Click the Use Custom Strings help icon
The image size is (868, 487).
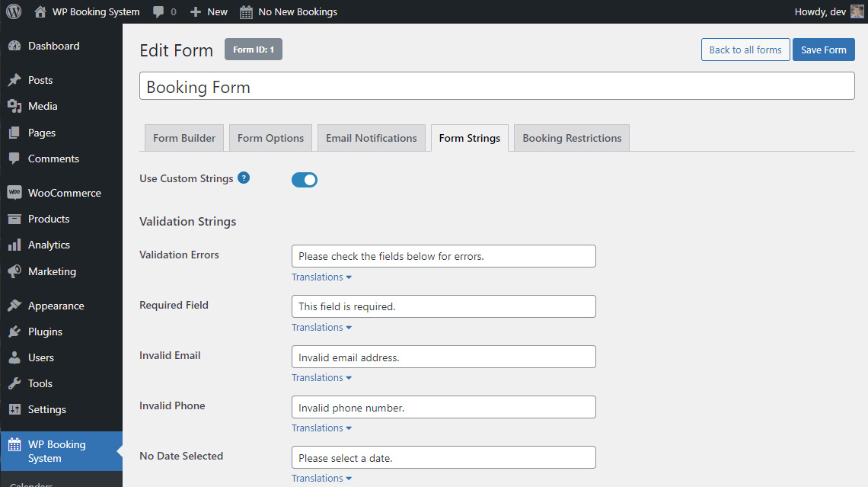pyautogui.click(x=244, y=178)
